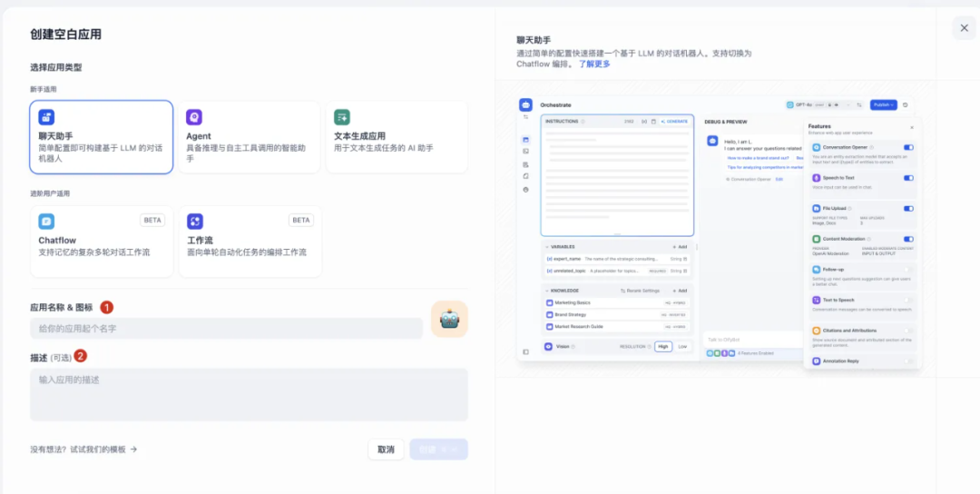The image size is (980, 494).
Task: Click the bot avatar beside Hello message
Action: click(x=712, y=142)
